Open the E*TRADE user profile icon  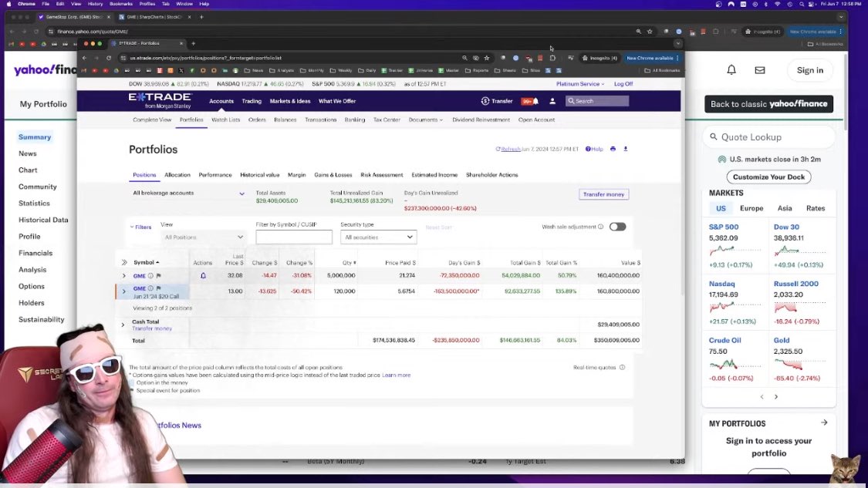click(x=552, y=101)
